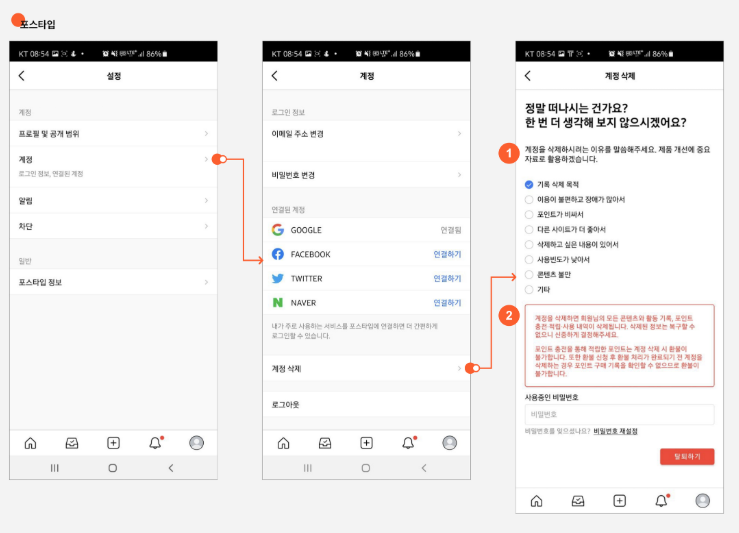The height and width of the screenshot is (533, 739).
Task: Open chevron of 이메일 주소 변경
Action: [460, 134]
